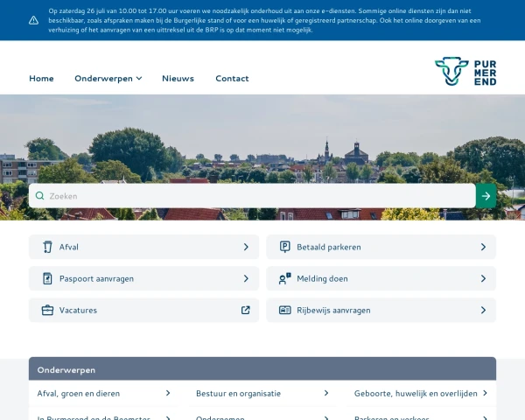Click the Purmerend cow logo
The width and height of the screenshot is (525, 420).
click(x=465, y=71)
